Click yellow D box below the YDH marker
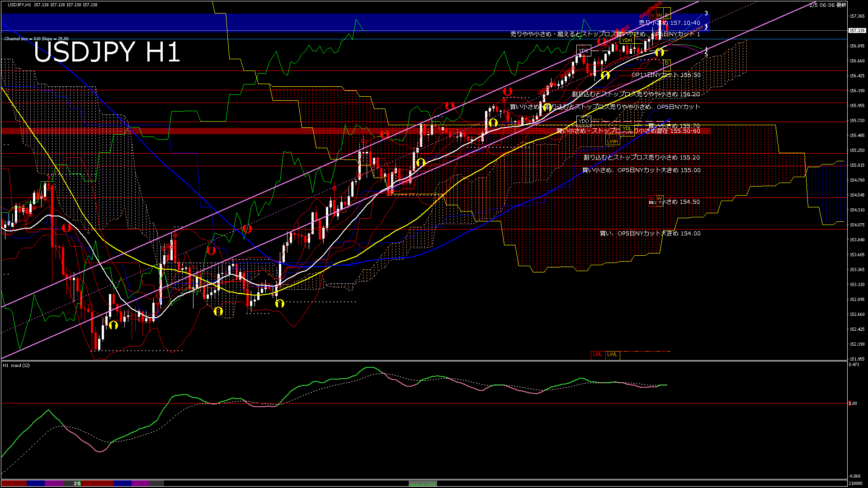Image resolution: width=868 pixels, height=488 pixels. click(666, 63)
